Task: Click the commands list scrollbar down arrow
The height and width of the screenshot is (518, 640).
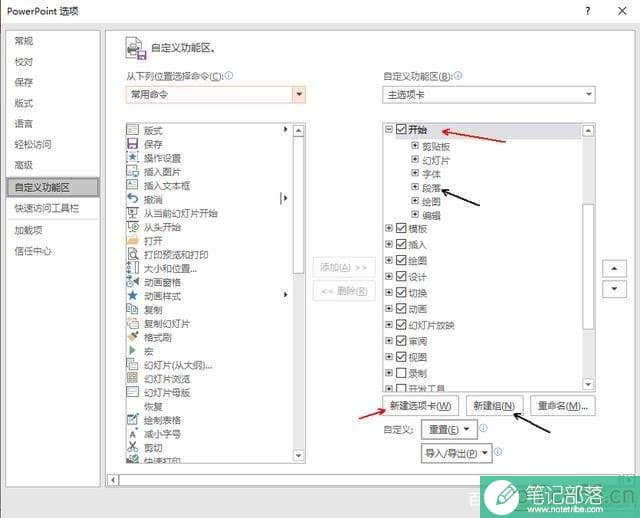Action: (x=299, y=455)
